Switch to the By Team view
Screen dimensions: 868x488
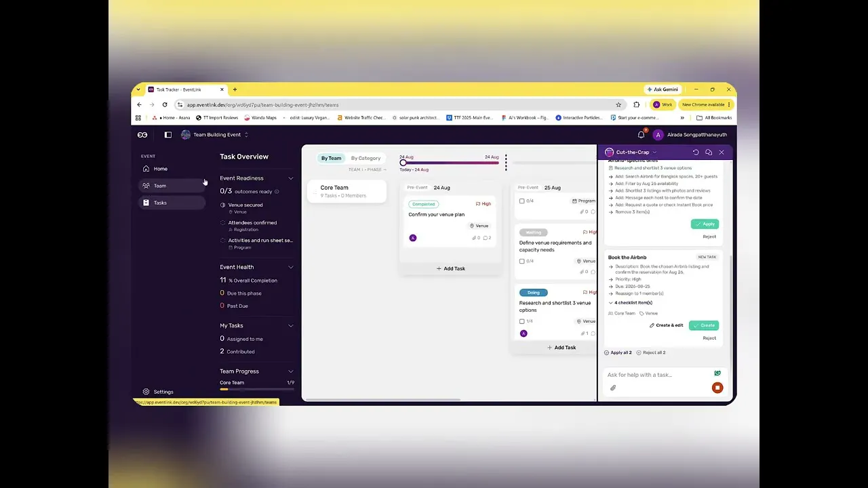(331, 159)
